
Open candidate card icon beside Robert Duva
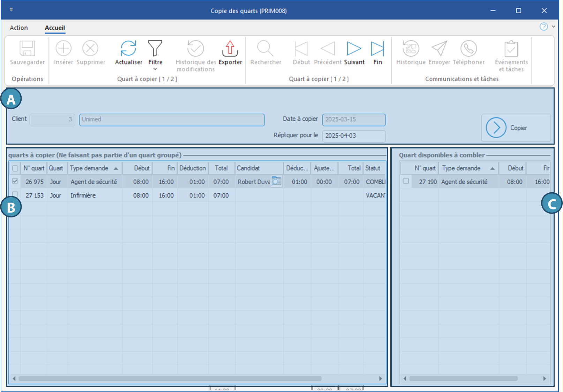click(x=276, y=181)
